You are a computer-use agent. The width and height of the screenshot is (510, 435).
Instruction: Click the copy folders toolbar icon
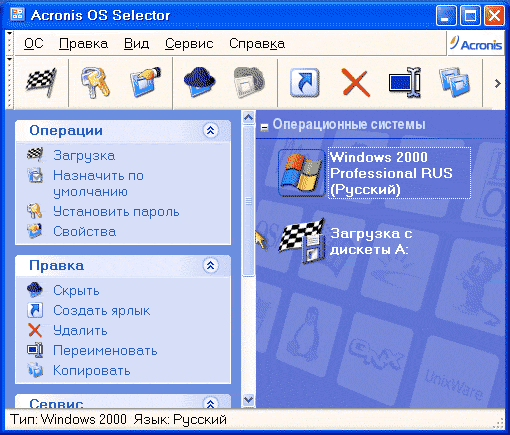(x=454, y=82)
